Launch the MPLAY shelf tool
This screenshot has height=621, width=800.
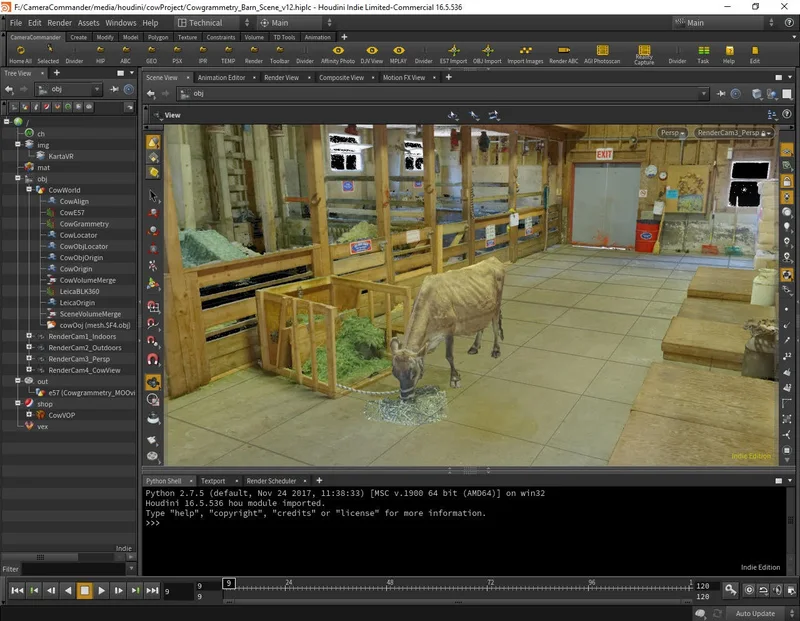point(398,54)
